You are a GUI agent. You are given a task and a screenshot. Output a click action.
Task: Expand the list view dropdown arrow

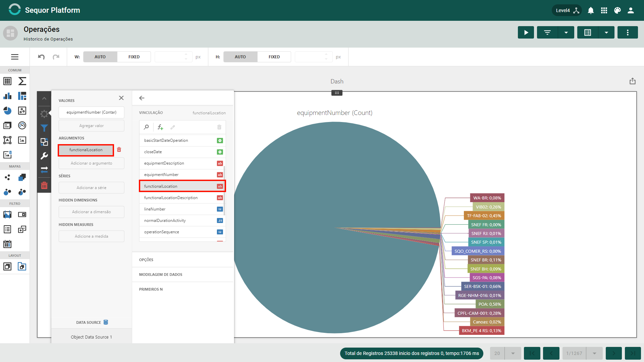[x=606, y=33]
